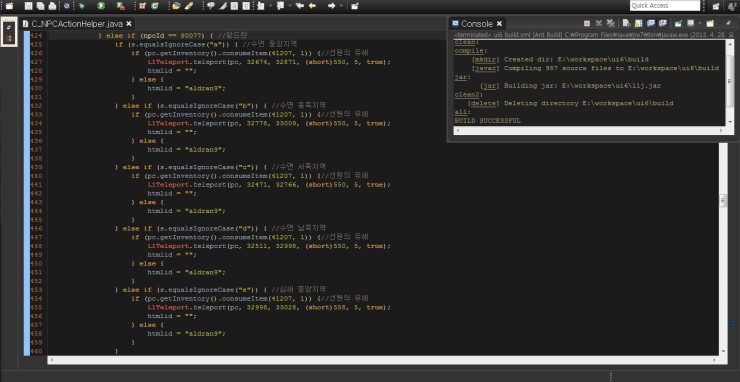The image size is (740, 382).
Task: Click the Previous Annotation icon
Action: point(280,6)
